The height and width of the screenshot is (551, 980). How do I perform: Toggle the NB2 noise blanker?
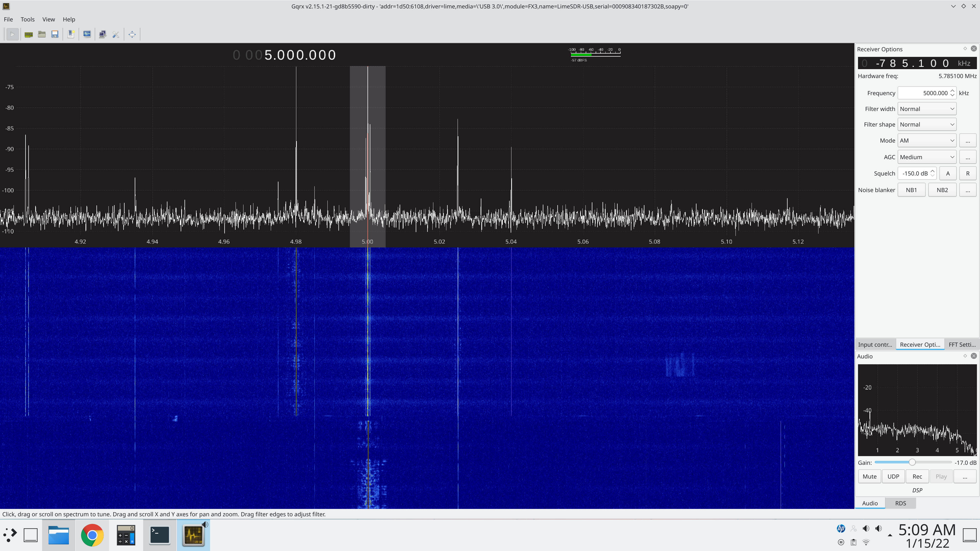click(x=942, y=190)
